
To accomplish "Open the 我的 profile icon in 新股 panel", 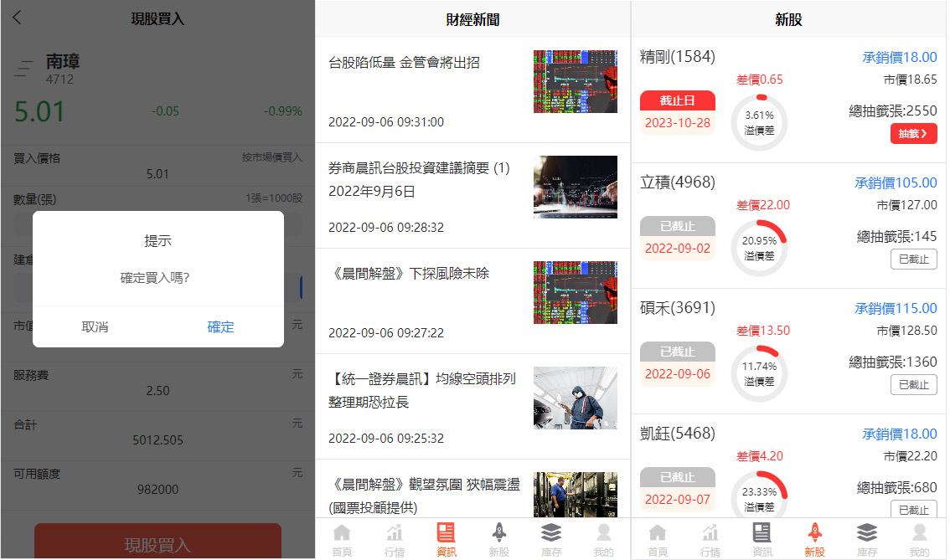I will [x=919, y=540].
